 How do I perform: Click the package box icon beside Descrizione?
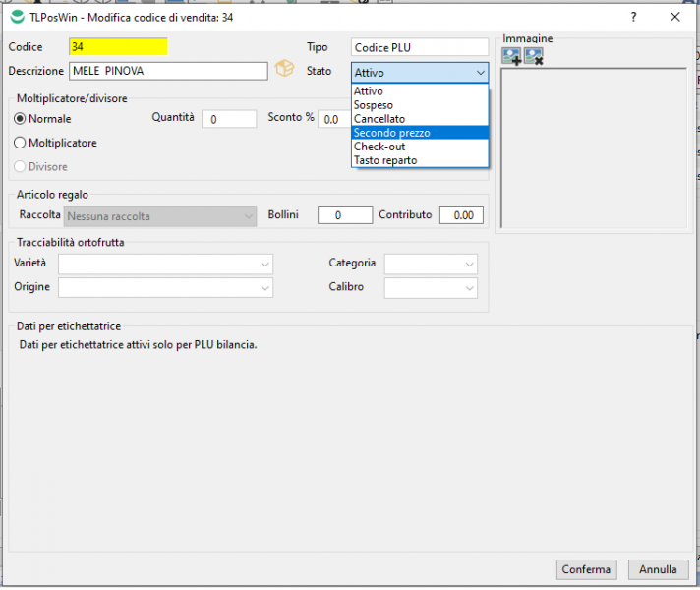tap(284, 69)
